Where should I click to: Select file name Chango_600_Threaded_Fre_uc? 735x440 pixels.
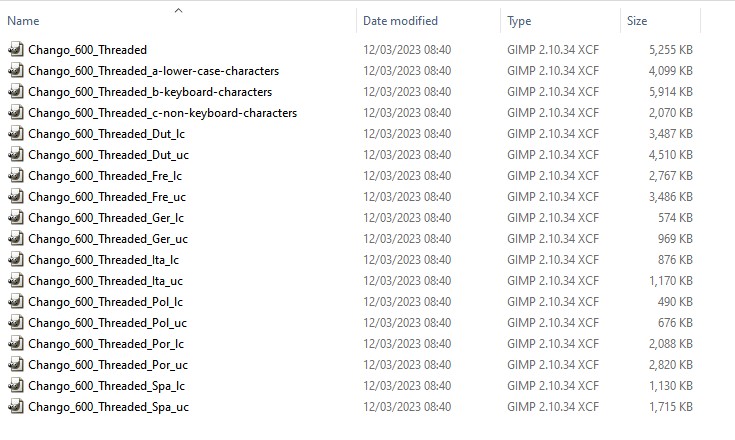click(x=107, y=197)
